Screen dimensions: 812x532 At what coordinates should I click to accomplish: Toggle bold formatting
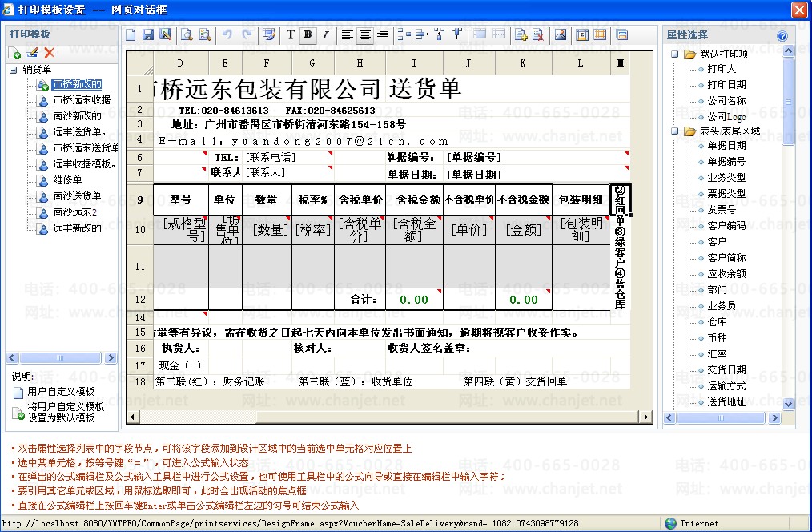(x=308, y=34)
